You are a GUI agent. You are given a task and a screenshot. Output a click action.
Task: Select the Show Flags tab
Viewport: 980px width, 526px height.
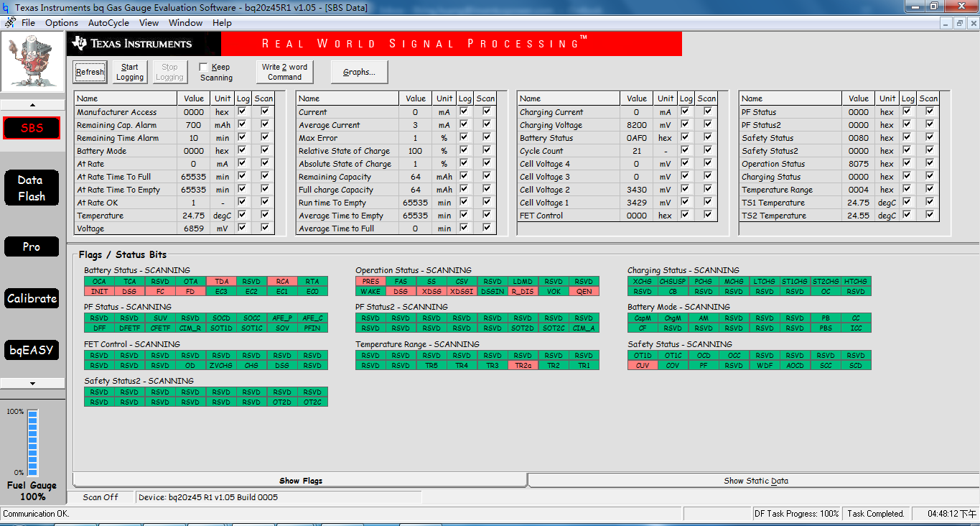point(301,481)
